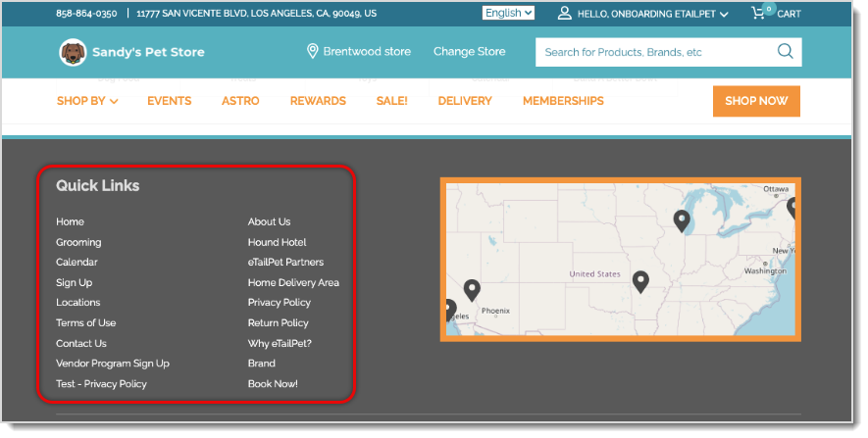Go to the Rewards page

pos(318,101)
